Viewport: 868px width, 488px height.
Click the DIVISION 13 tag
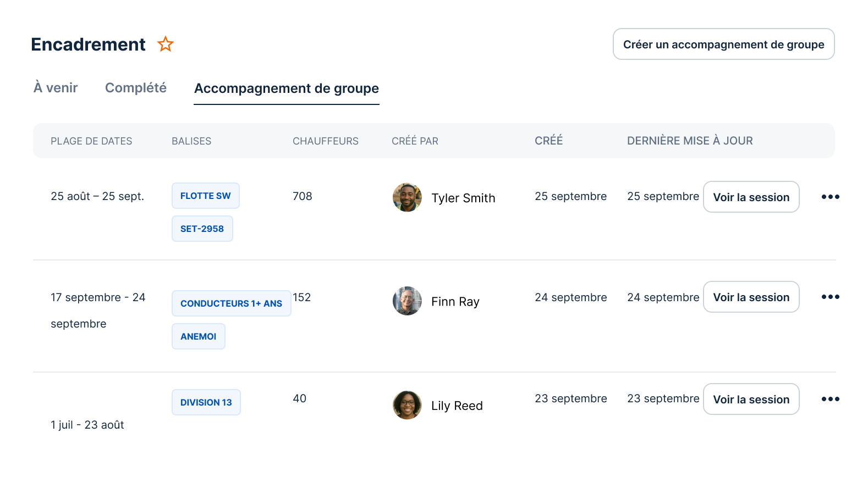point(206,402)
